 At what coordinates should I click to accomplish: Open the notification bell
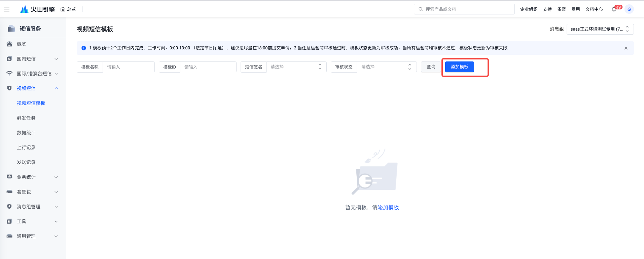coord(614,9)
